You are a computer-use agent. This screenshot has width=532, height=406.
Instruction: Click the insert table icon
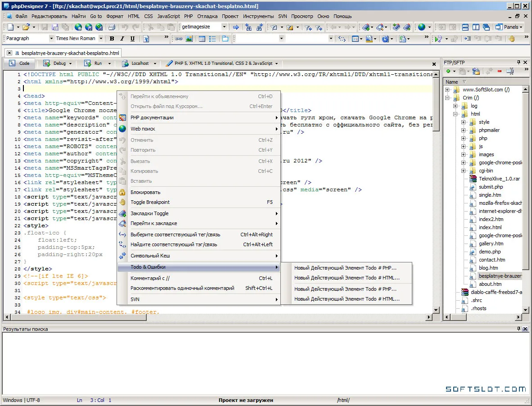coord(202,39)
